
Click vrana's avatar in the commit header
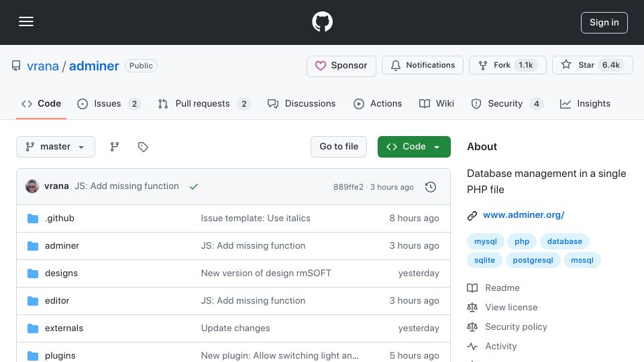(32, 186)
